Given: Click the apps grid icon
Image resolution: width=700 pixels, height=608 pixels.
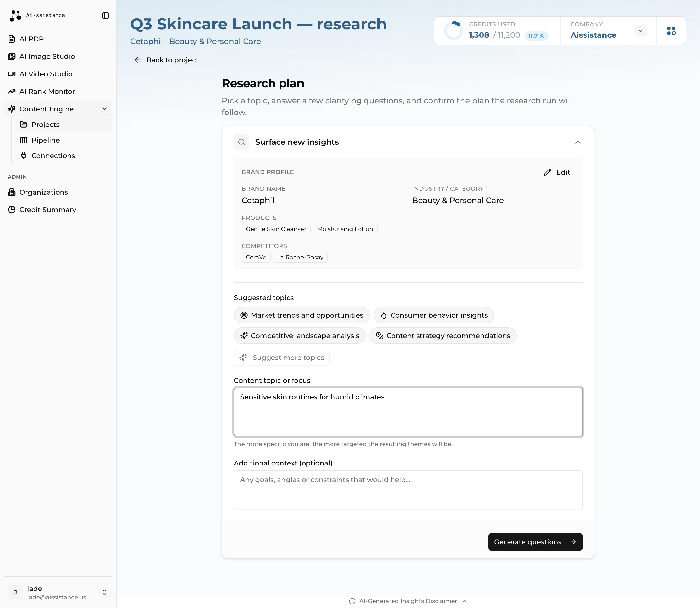Looking at the screenshot, I should tap(671, 31).
